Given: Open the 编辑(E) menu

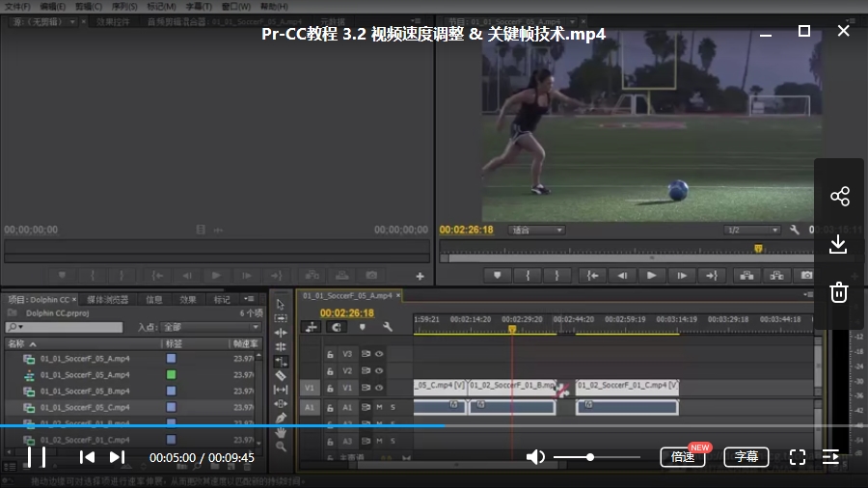Looking at the screenshot, I should (53, 7).
